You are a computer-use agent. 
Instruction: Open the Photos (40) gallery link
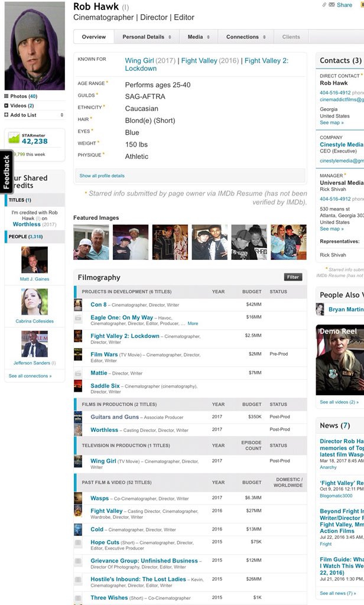point(24,96)
